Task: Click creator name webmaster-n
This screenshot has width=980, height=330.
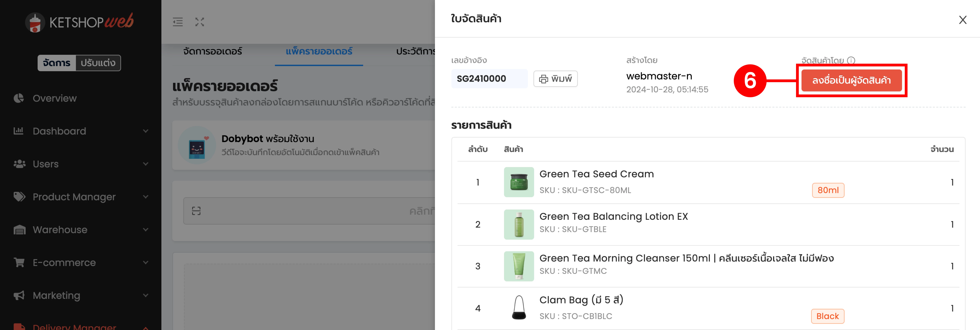Action: point(659,76)
